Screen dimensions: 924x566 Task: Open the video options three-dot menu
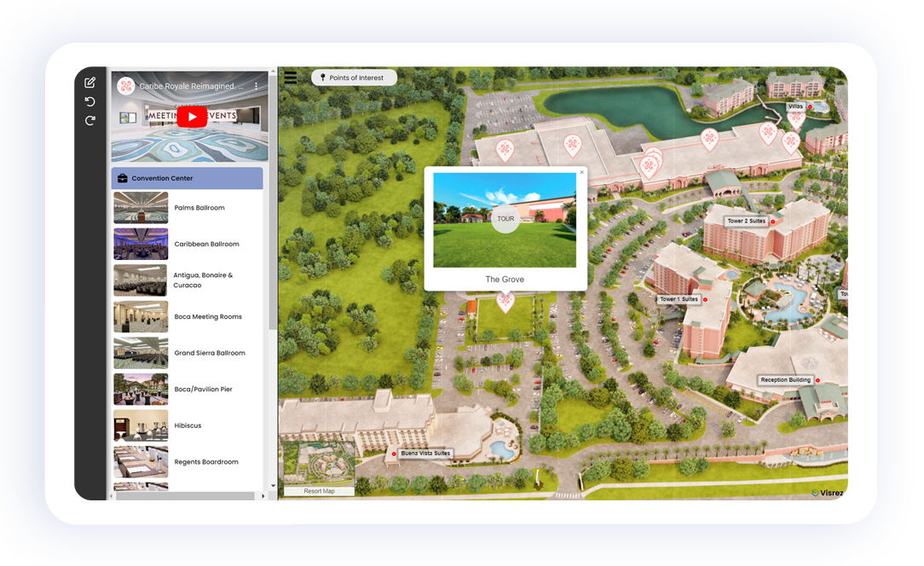tap(257, 86)
